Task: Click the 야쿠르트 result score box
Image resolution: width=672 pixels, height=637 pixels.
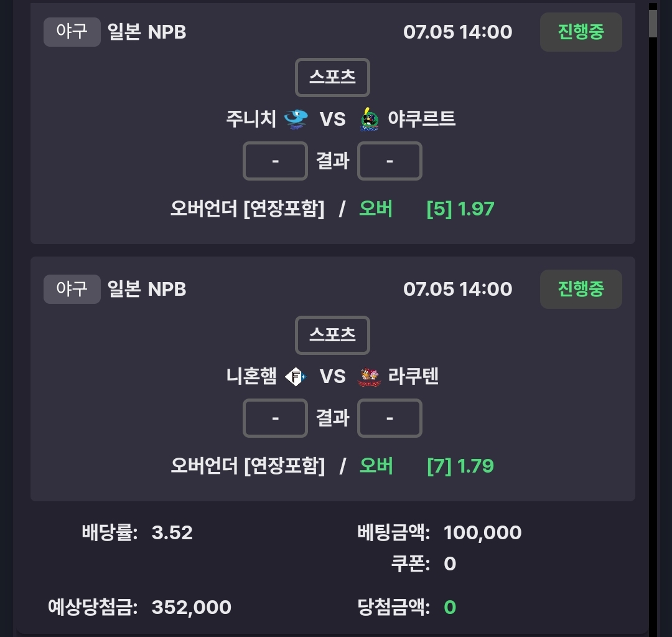Action: pyautogui.click(x=390, y=161)
